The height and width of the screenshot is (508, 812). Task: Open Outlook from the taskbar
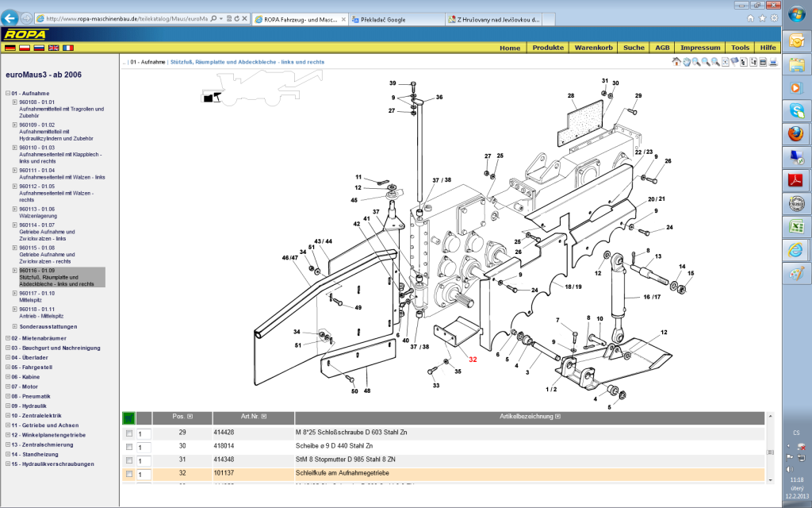point(796,41)
